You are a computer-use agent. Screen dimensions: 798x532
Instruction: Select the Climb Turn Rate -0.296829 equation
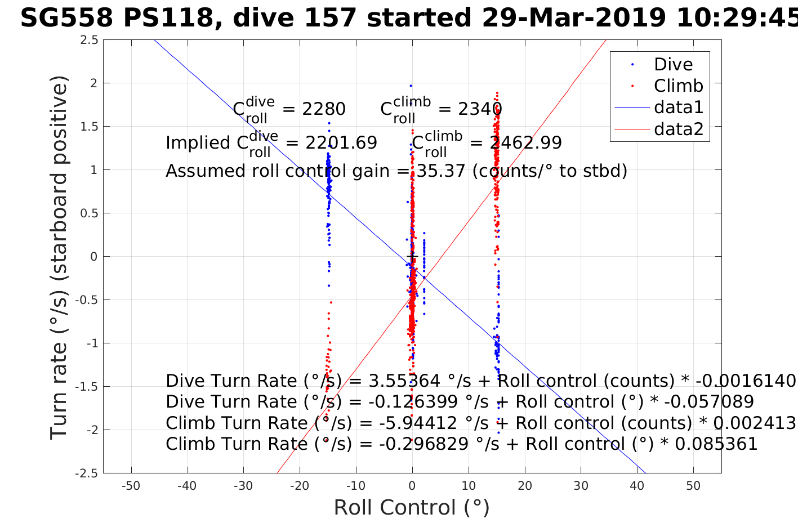coord(461,444)
